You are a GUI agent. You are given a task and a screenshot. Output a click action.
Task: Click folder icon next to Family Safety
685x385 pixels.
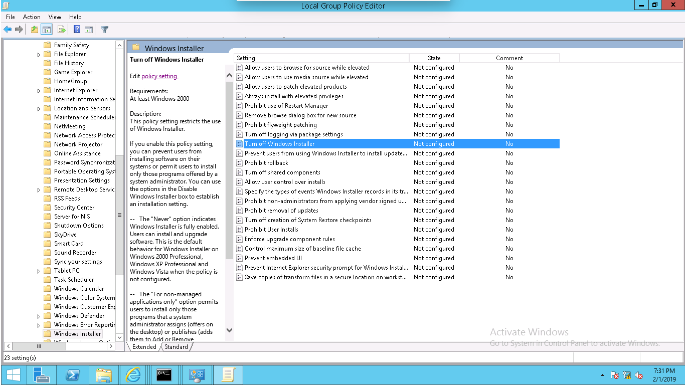pyautogui.click(x=48, y=45)
